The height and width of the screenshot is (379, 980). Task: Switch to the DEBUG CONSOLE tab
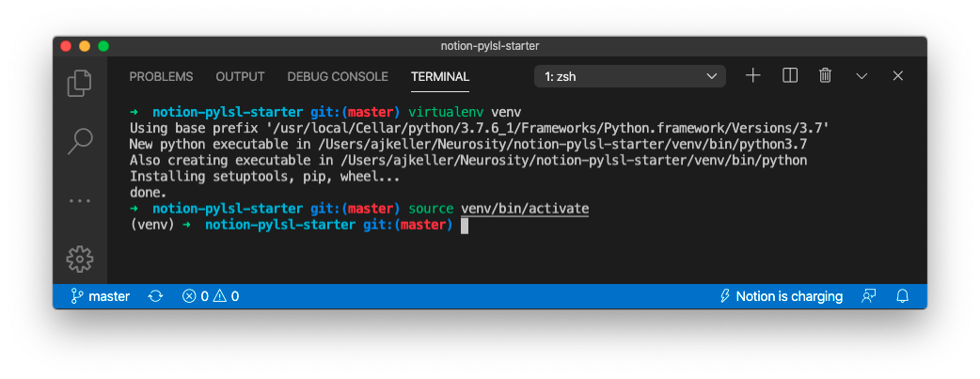[x=338, y=77]
